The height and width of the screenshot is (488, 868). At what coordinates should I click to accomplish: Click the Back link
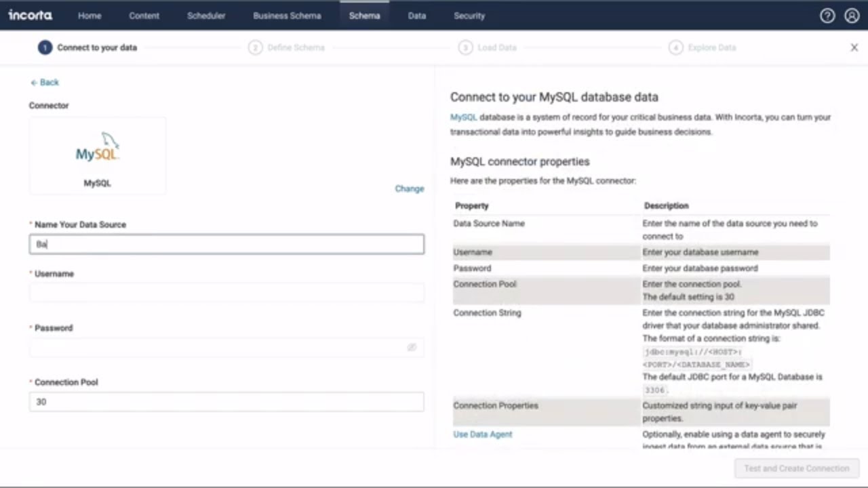45,82
